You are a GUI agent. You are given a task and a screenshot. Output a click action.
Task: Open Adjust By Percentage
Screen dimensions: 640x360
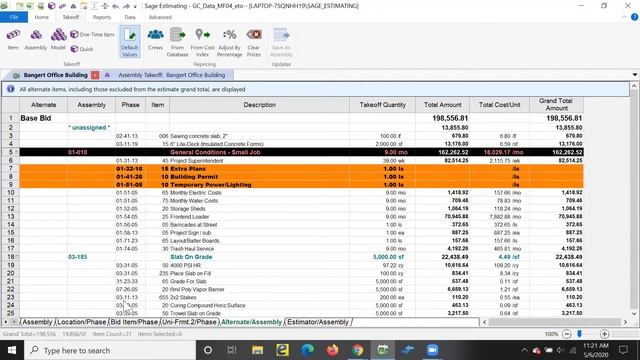(x=229, y=42)
